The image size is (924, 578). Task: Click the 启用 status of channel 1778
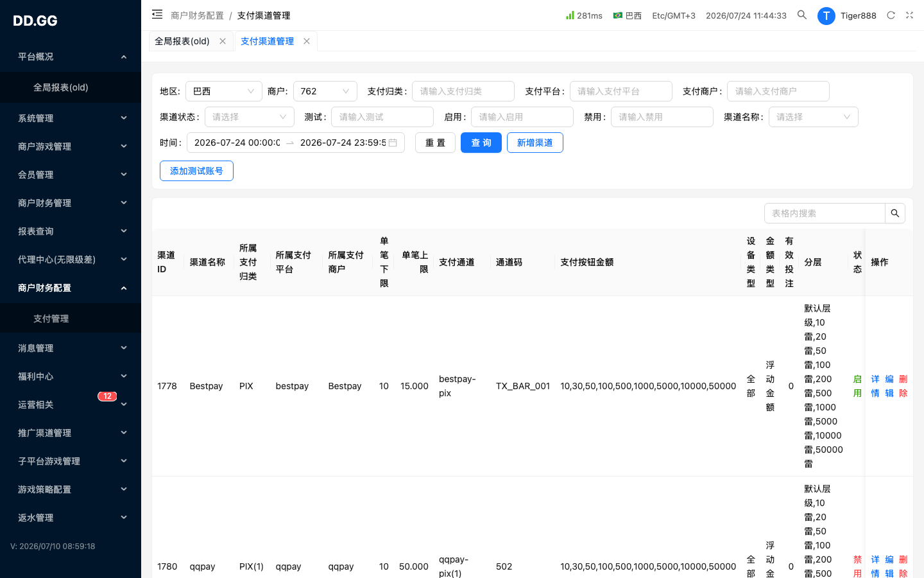tap(857, 386)
